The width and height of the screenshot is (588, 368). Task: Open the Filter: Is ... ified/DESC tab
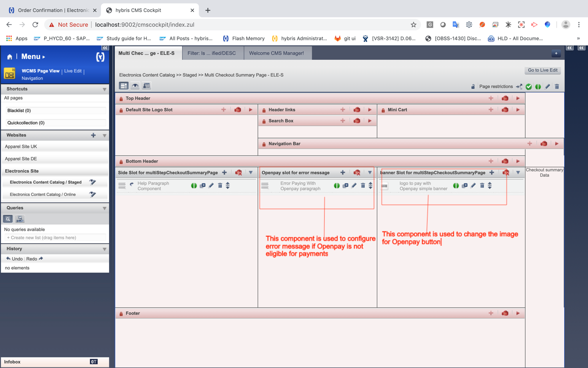[211, 53]
